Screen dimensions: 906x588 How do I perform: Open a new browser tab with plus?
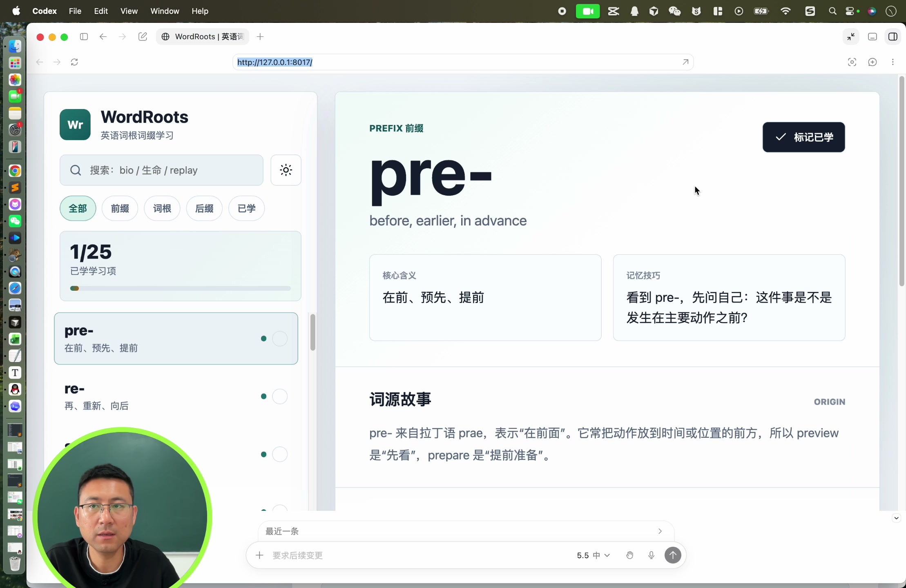click(x=260, y=37)
